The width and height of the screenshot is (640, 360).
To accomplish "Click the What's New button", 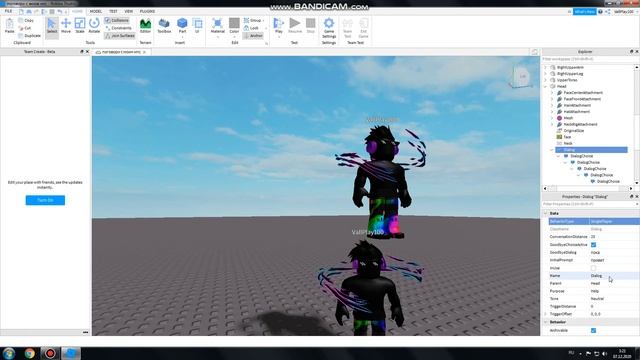I will (584, 12).
